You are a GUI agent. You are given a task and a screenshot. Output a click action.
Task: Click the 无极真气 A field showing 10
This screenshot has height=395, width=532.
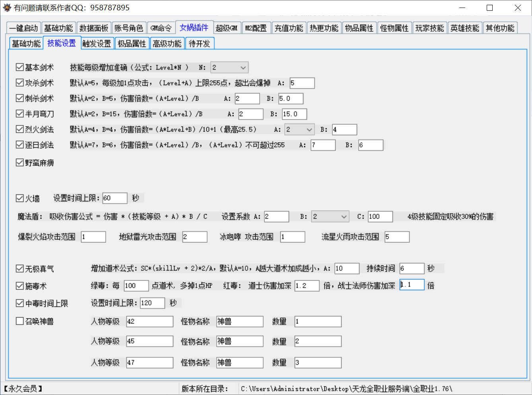347,268
